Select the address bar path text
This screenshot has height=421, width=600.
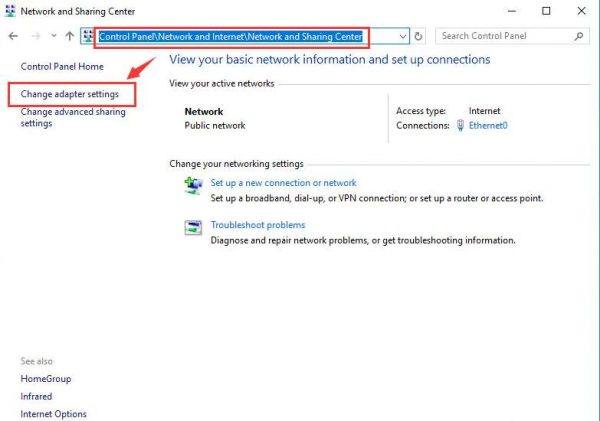coord(230,36)
